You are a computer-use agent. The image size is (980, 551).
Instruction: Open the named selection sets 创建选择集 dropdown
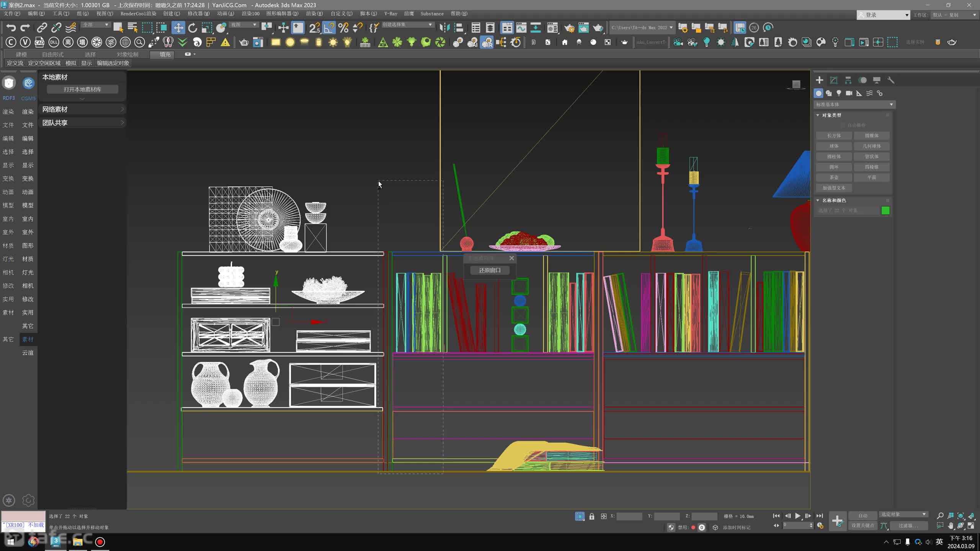[407, 25]
